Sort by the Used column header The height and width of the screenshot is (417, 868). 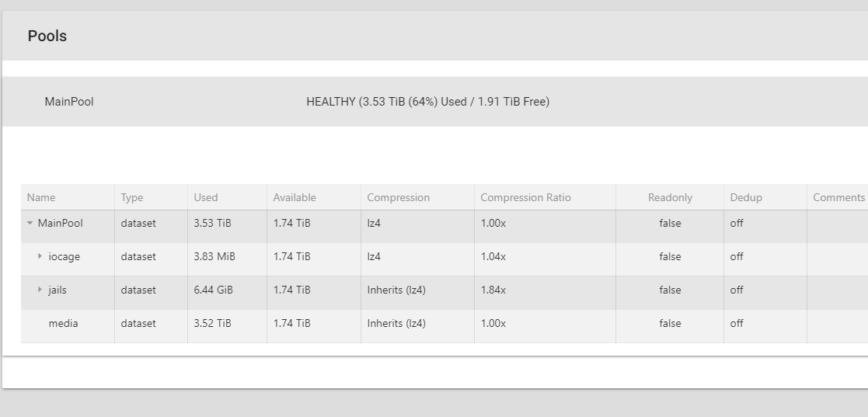point(206,197)
